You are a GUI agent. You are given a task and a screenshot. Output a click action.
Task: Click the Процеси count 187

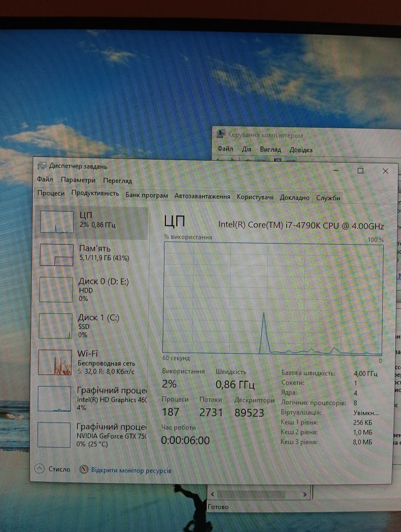coord(170,412)
